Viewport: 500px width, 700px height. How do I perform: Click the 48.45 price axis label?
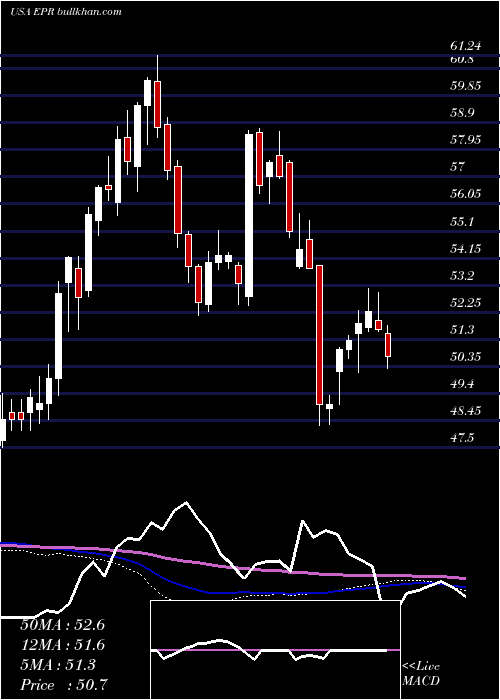click(465, 411)
